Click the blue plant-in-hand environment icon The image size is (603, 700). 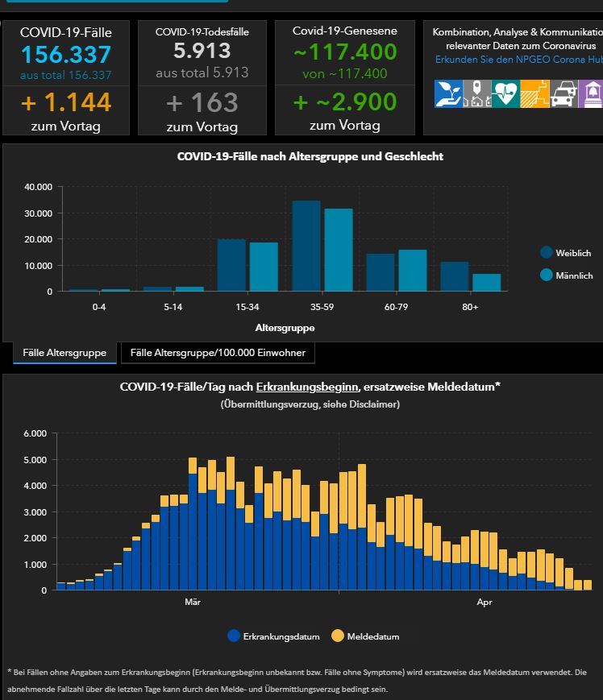pos(448,93)
